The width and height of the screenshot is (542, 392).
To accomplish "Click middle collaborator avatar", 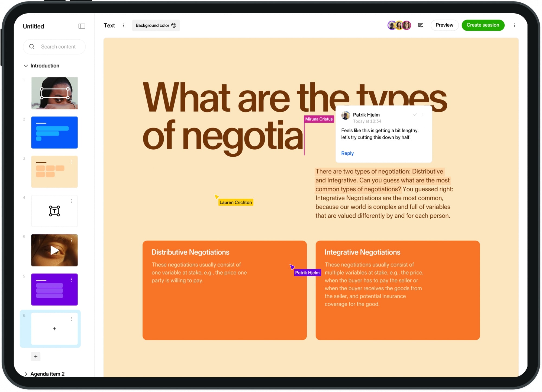I will point(399,25).
